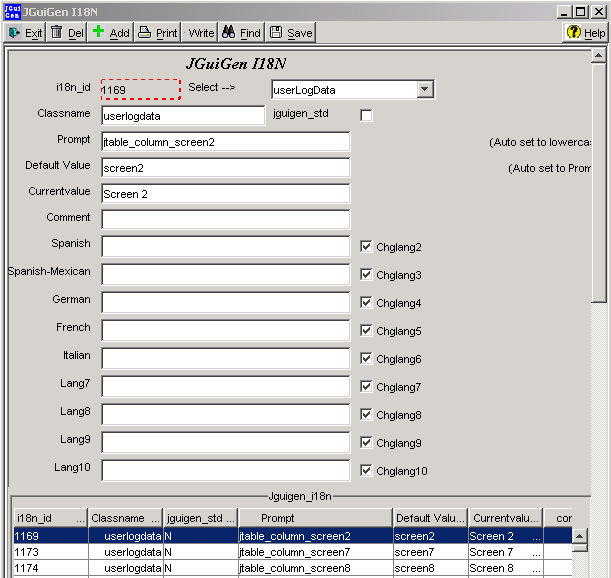Click the Prompt table column header
The width and height of the screenshot is (611, 578).
click(x=315, y=518)
